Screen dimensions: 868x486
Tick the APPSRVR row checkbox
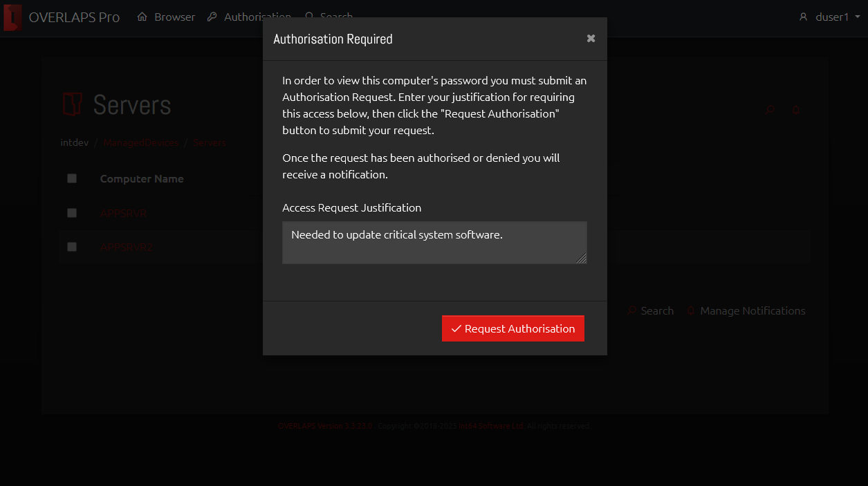pos(72,213)
